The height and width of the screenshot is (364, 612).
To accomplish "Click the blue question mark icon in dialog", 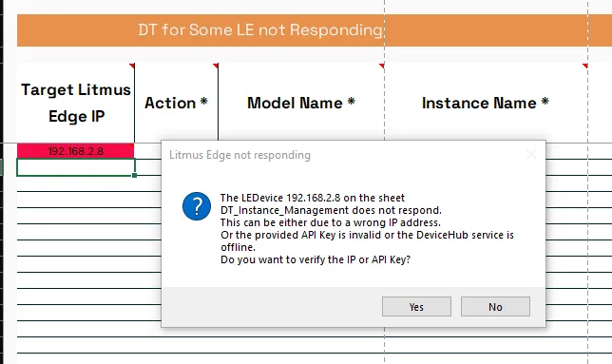I will [x=197, y=206].
